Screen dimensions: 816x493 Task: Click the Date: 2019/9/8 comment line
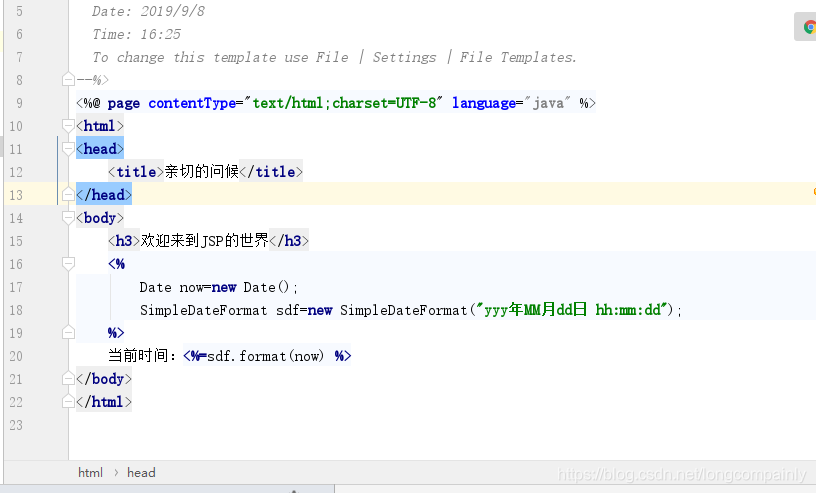148,11
